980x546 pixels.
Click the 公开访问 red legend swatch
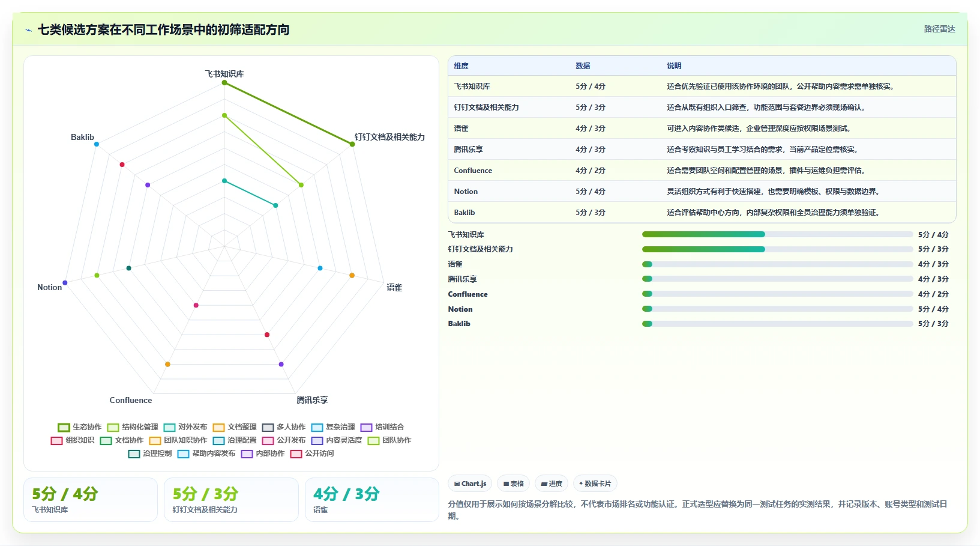[x=296, y=453]
